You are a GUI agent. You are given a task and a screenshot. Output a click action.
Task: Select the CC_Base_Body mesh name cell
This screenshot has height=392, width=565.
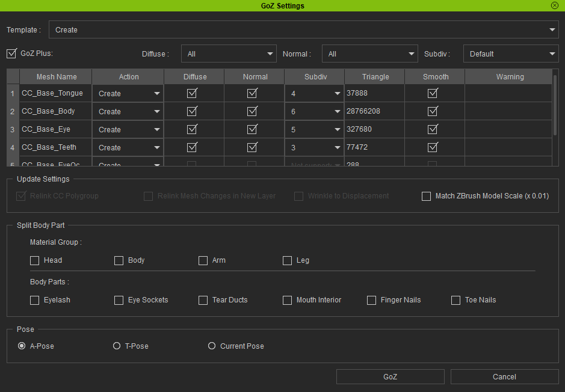pyautogui.click(x=56, y=111)
